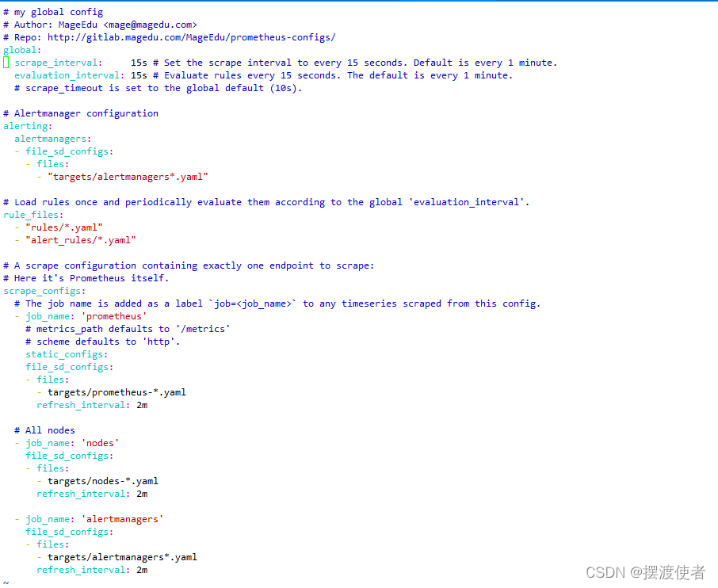Click the unquoted 'targets/alertmanagers*.yaml' path
This screenshot has height=588, width=718.
(x=122, y=557)
